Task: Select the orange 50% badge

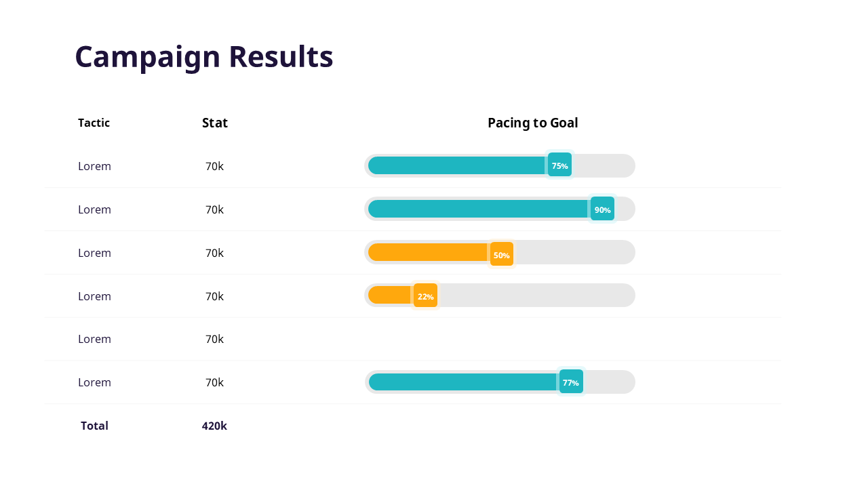Action: (501, 255)
